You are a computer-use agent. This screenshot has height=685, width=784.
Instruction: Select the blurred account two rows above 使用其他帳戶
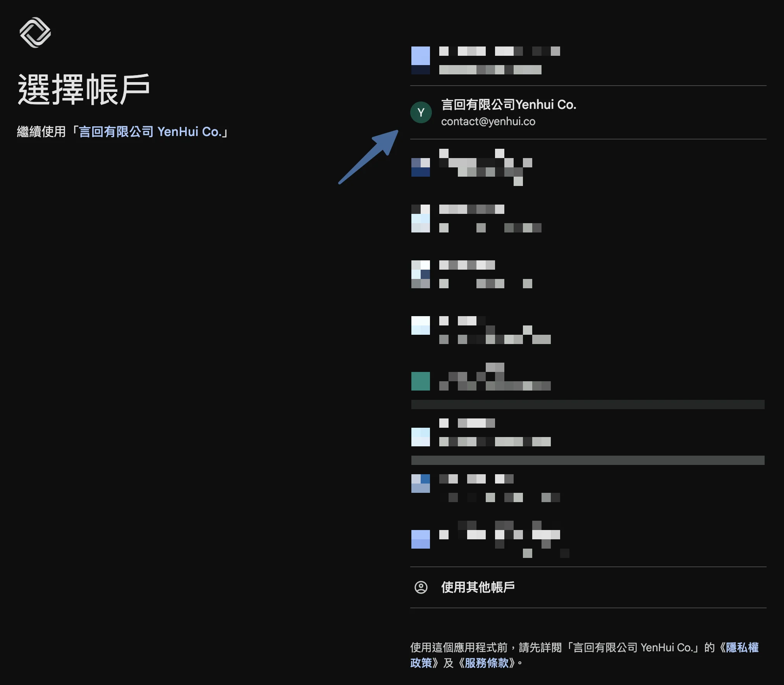(588, 488)
